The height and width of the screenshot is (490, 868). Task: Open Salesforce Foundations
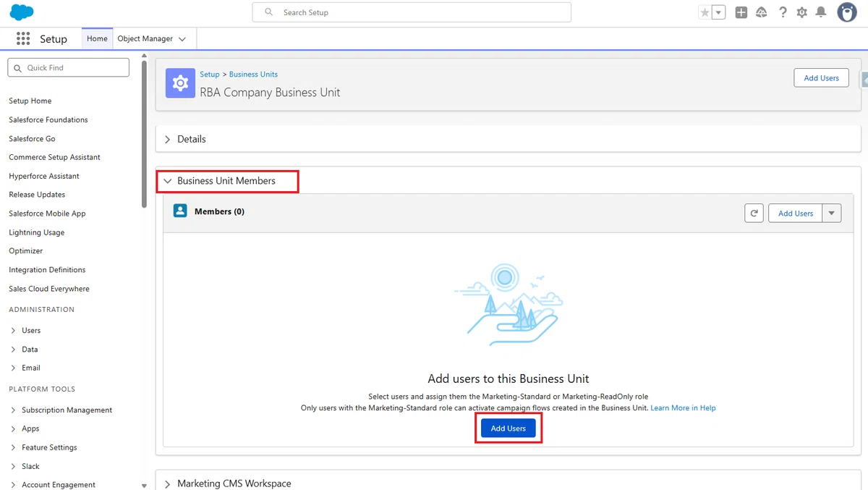(x=48, y=119)
